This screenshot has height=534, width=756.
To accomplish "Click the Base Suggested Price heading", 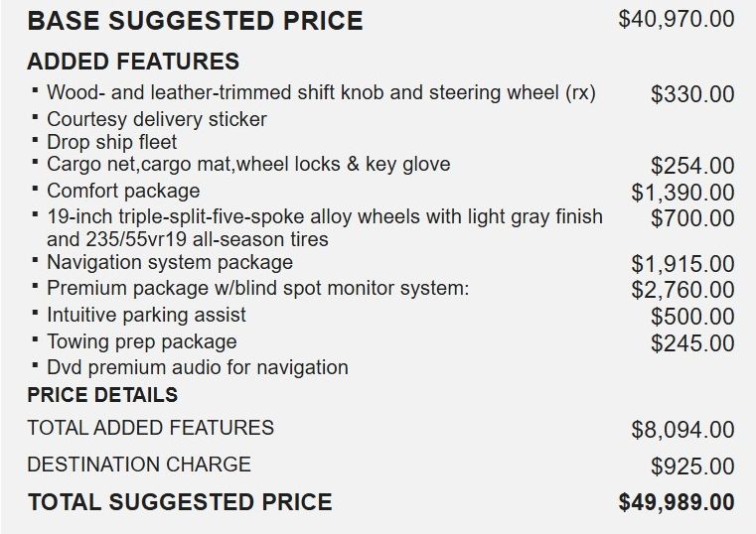I will pos(195,20).
